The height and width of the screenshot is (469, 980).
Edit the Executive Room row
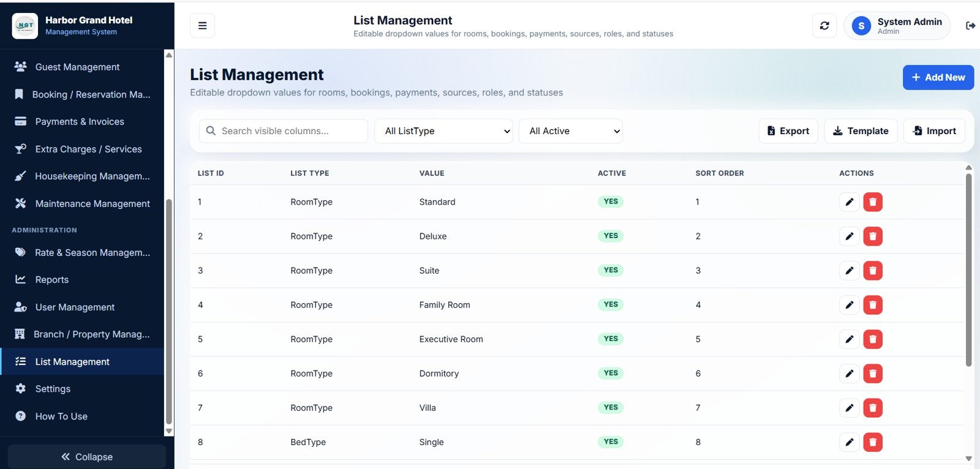[849, 339]
